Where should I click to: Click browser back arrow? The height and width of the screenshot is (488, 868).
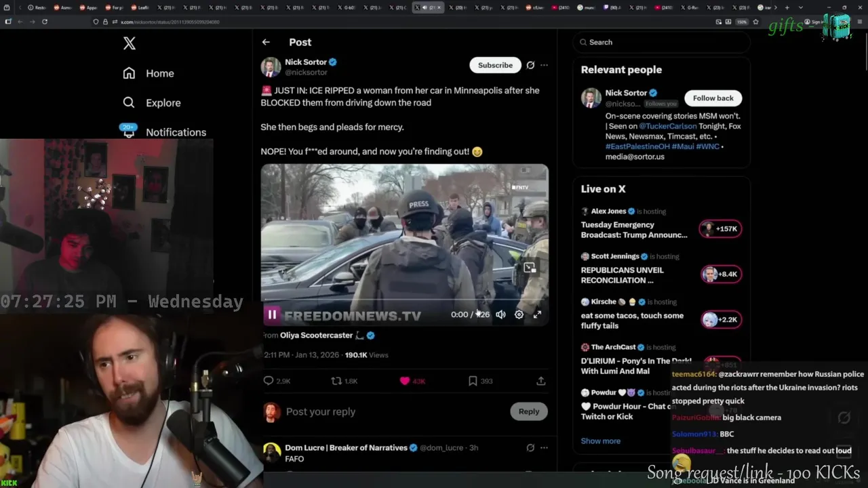point(20,22)
